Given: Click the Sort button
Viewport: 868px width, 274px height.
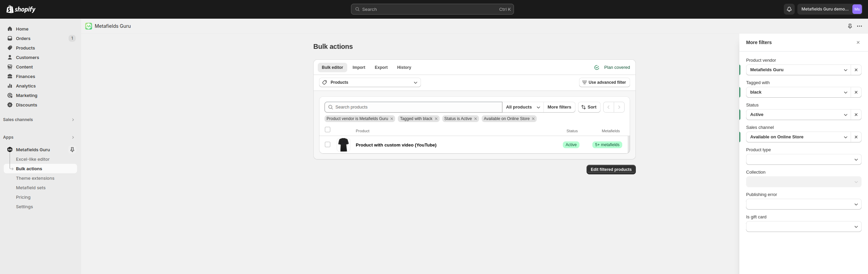Looking at the screenshot, I should (589, 107).
